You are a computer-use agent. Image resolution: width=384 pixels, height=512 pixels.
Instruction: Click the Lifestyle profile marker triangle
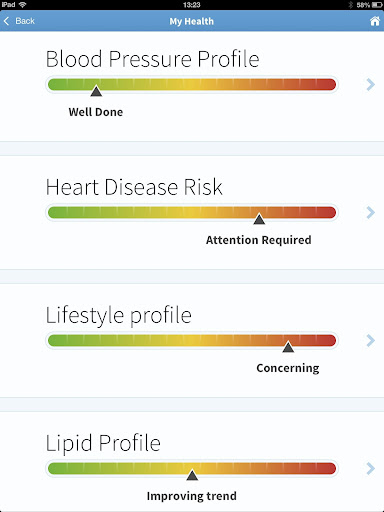pos(288,347)
